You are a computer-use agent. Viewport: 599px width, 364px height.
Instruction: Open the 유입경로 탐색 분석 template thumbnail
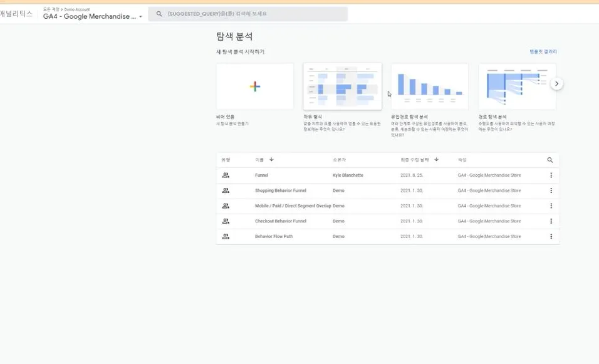430,85
